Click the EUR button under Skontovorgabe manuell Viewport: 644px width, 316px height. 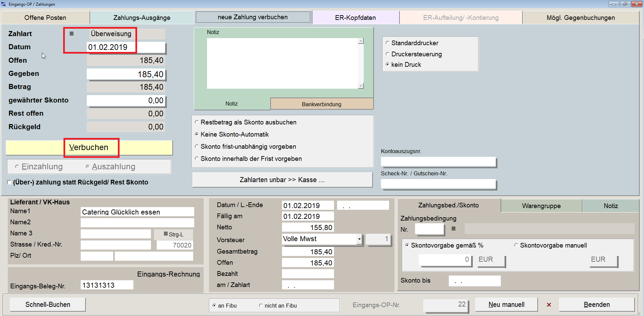(604, 260)
